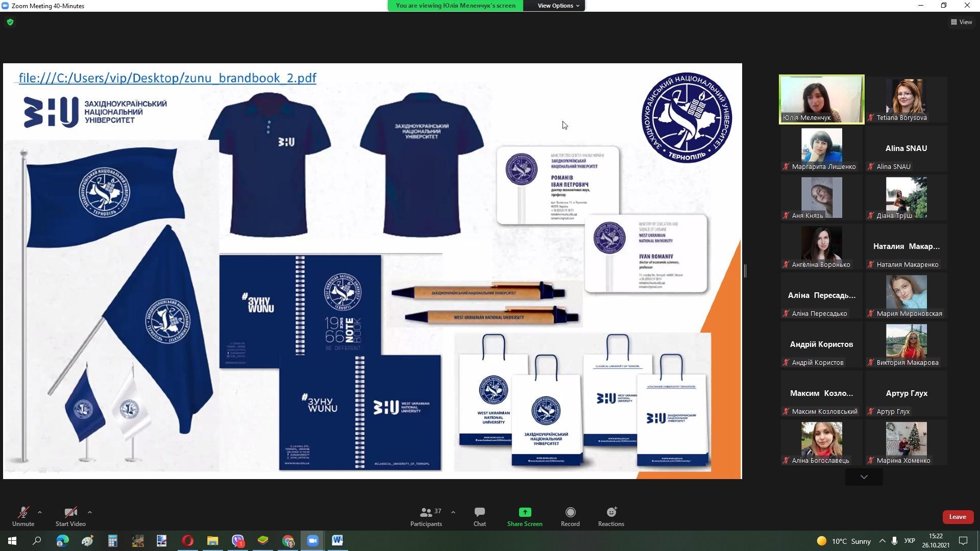Open the Calculator app from the taskbar
The height and width of the screenshot is (551, 980).
[112, 541]
